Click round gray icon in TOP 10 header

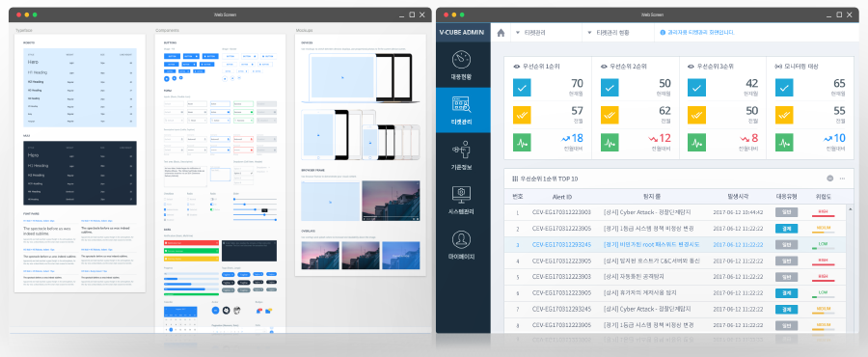(829, 178)
